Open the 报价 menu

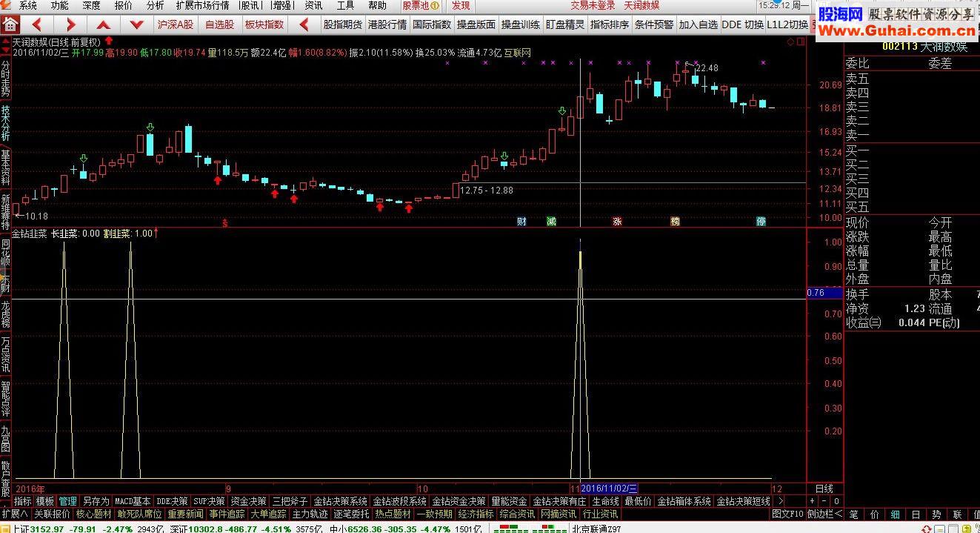[x=124, y=5]
